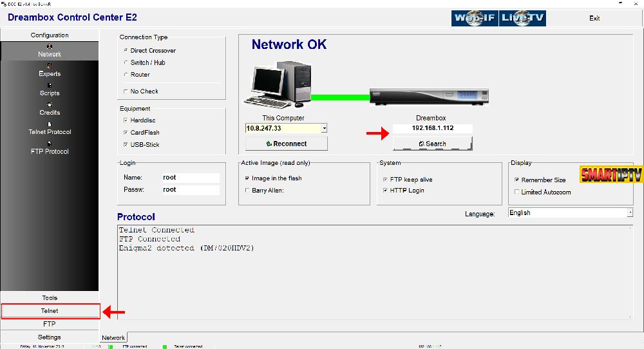Click the login Passw field

[x=190, y=189]
